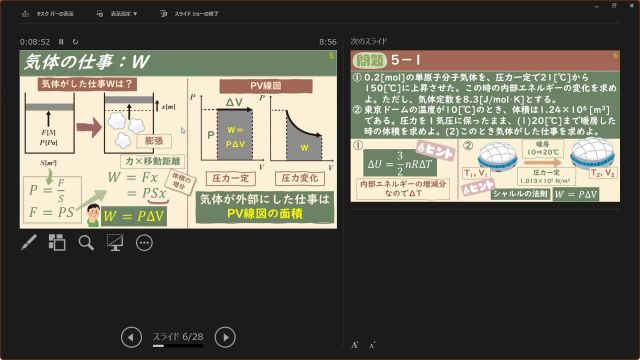Click the display settings monitor icon
This screenshot has width=640, height=360.
click(100, 13)
